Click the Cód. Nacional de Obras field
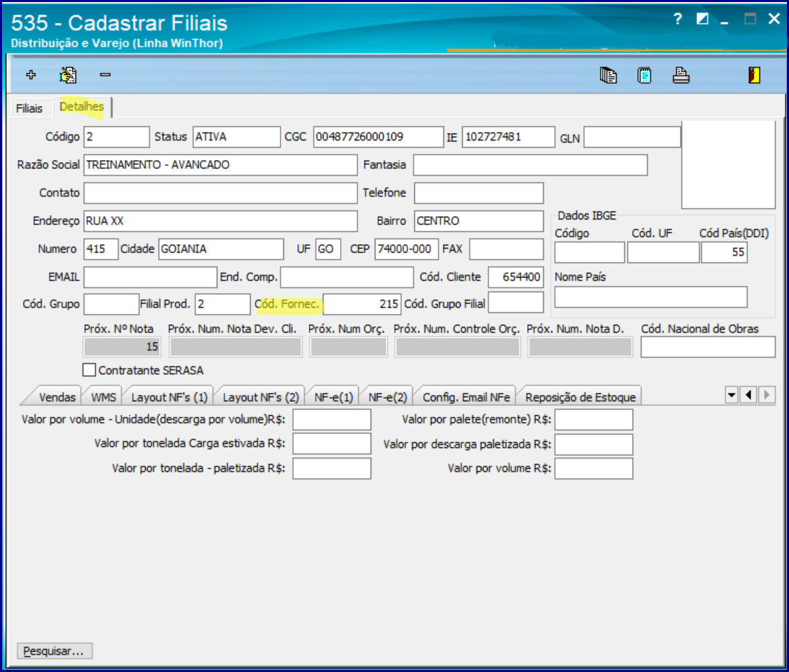This screenshot has width=789, height=672. [x=708, y=347]
